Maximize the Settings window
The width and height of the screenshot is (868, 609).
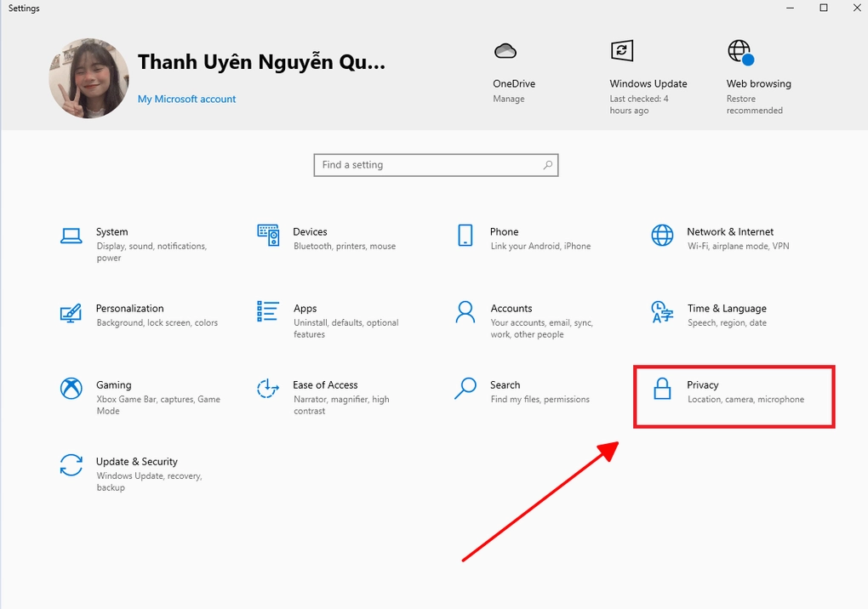pyautogui.click(x=823, y=8)
